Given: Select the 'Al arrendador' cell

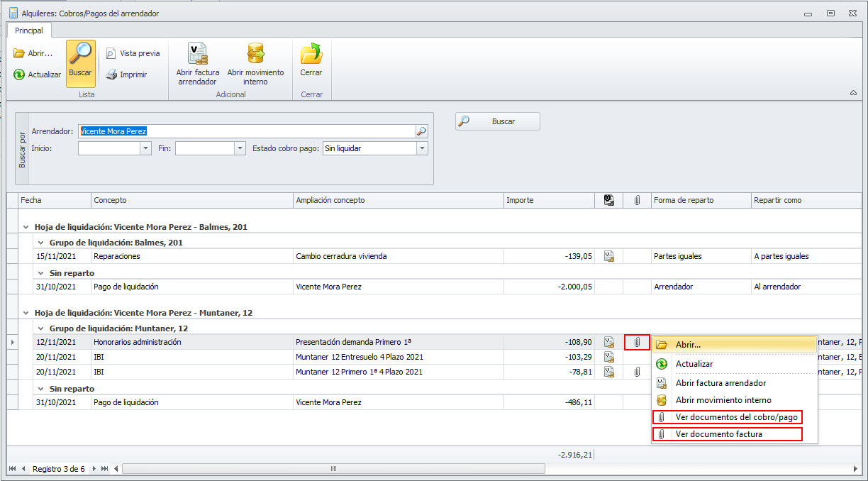Looking at the screenshot, I should (807, 287).
